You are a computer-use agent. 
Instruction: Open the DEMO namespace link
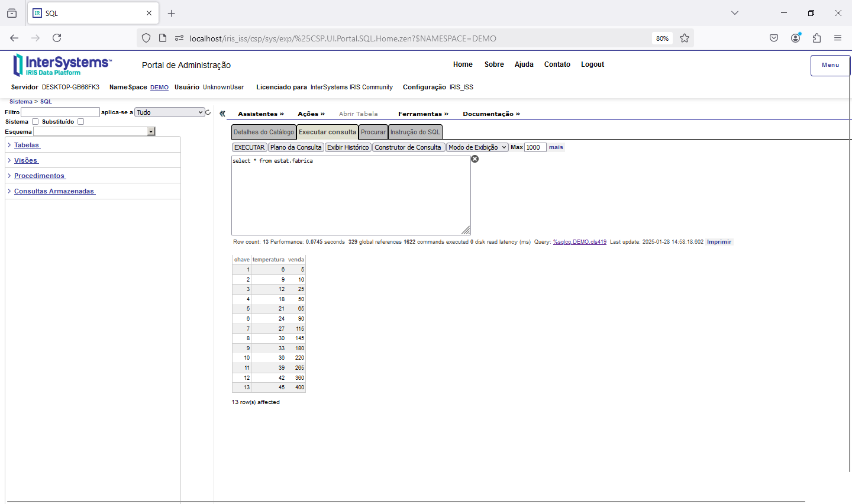(159, 88)
